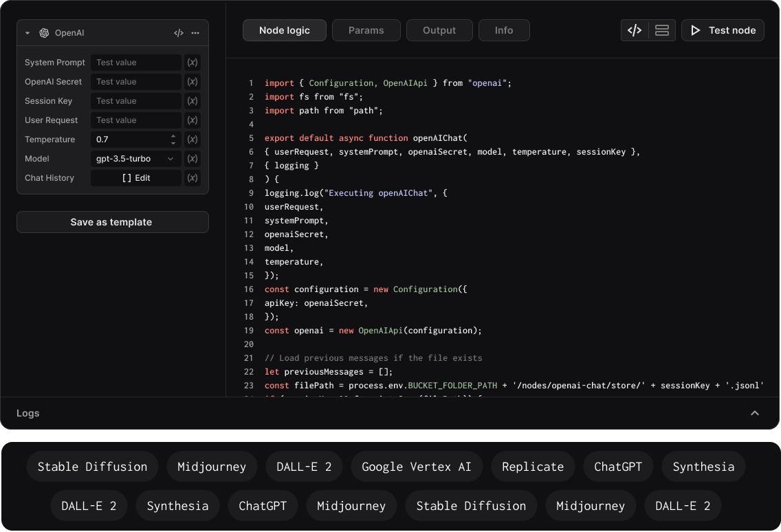781x532 pixels.
Task: Toggle variable mode for OpenAI Secret
Action: point(192,81)
